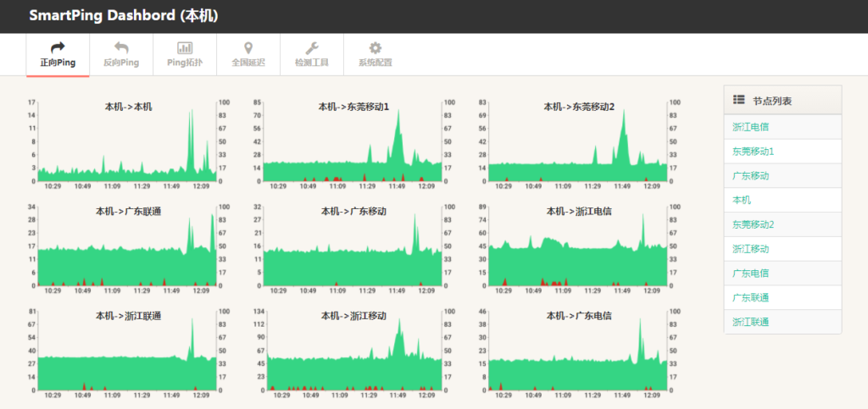Pick 广东联通 from the node list
868x409 pixels.
(x=750, y=298)
